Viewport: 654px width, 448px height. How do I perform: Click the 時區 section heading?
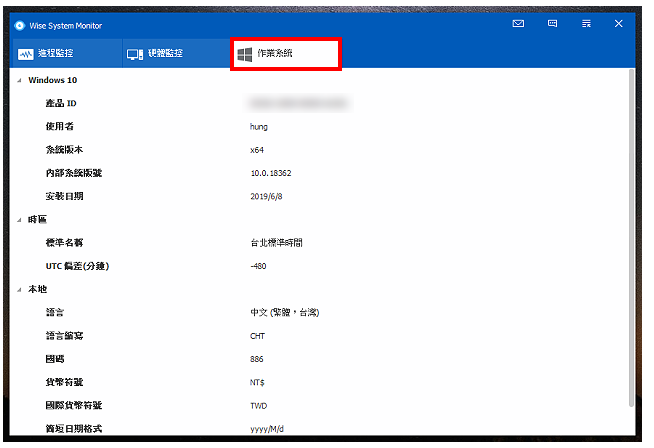tap(37, 219)
